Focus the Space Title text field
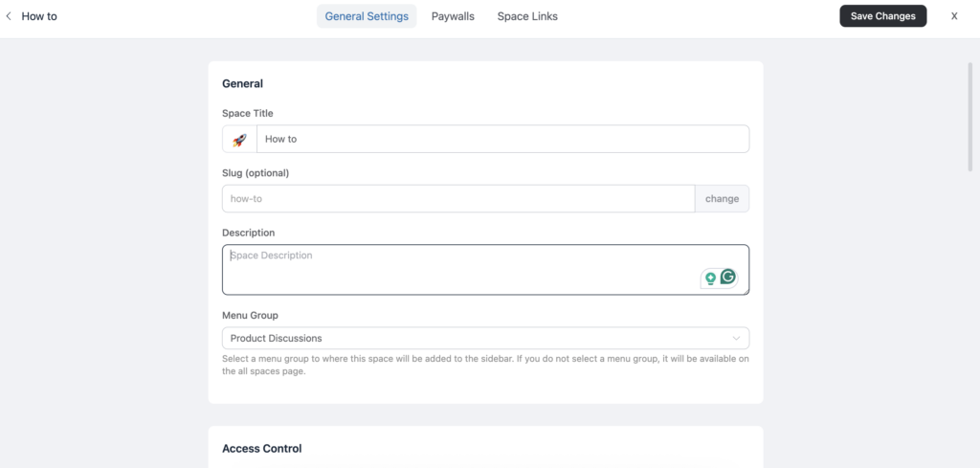The height and width of the screenshot is (468, 980). 502,139
